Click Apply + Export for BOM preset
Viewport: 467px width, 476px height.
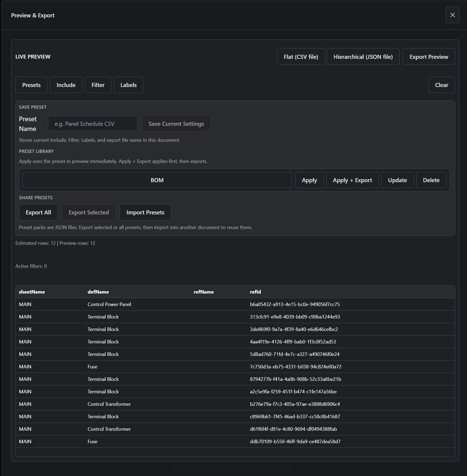click(352, 180)
